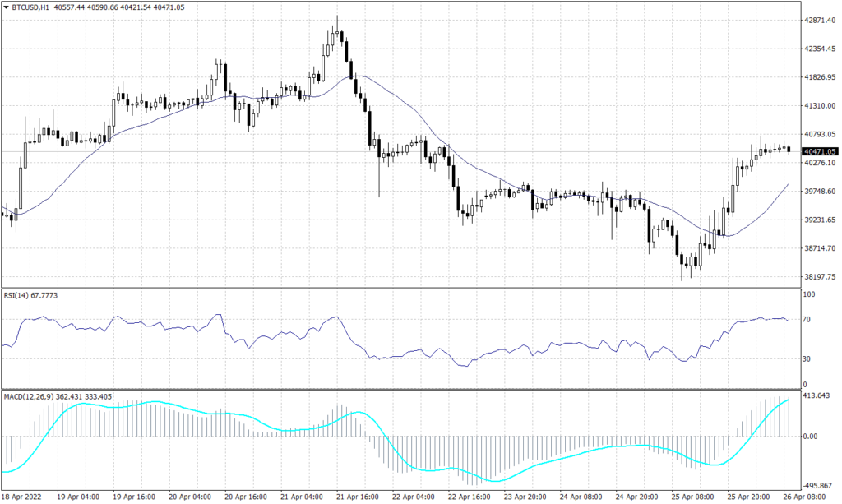Open the BTCUSD symbol dropdown arrow

pyautogui.click(x=7, y=6)
